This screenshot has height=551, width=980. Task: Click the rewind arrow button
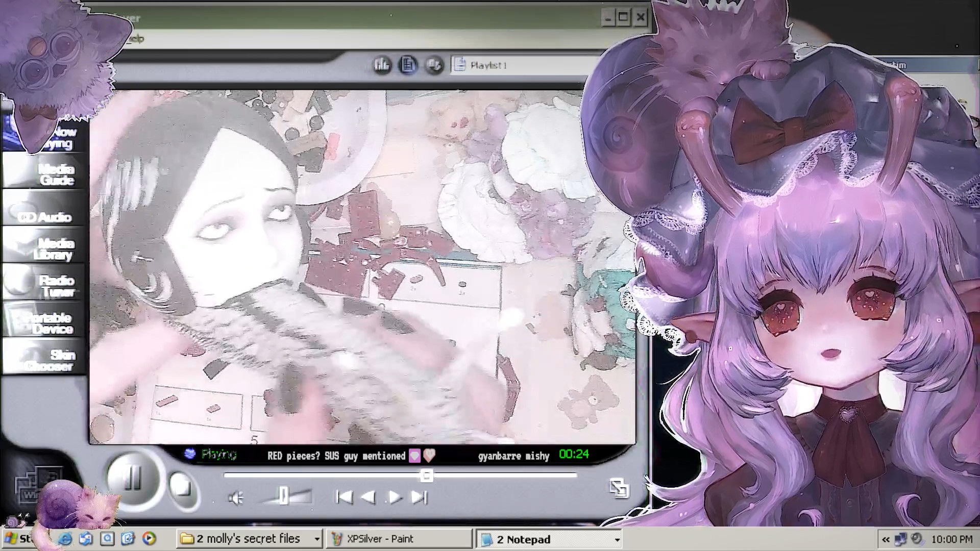(x=368, y=497)
